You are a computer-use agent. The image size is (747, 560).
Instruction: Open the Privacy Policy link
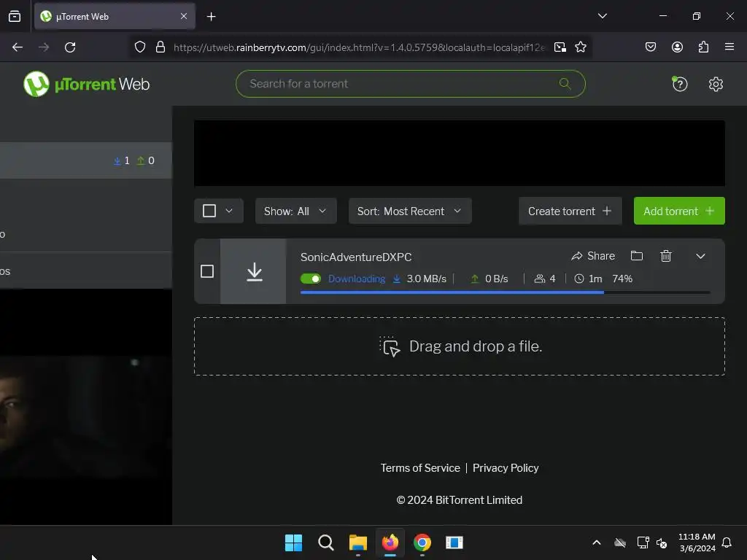506,468
